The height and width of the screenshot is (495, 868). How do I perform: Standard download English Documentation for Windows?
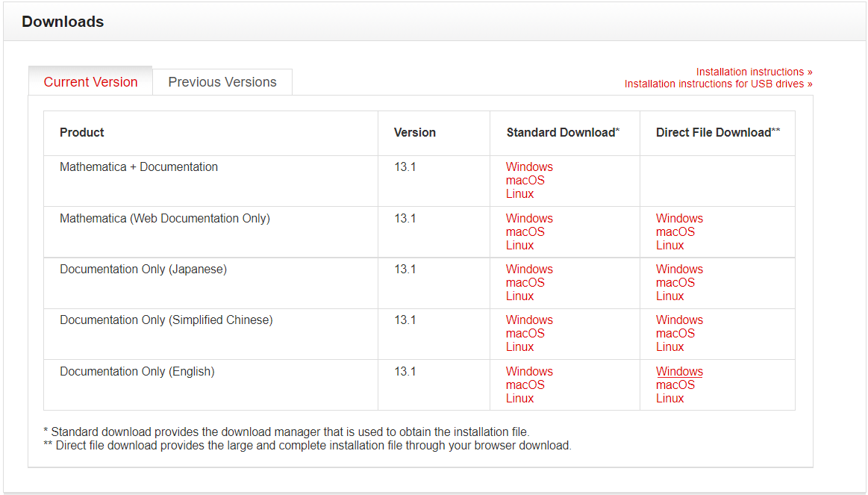pyautogui.click(x=529, y=371)
